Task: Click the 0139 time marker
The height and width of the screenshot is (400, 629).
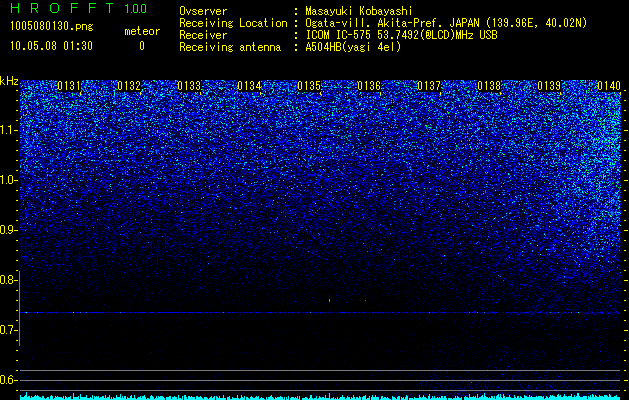Action: point(549,86)
